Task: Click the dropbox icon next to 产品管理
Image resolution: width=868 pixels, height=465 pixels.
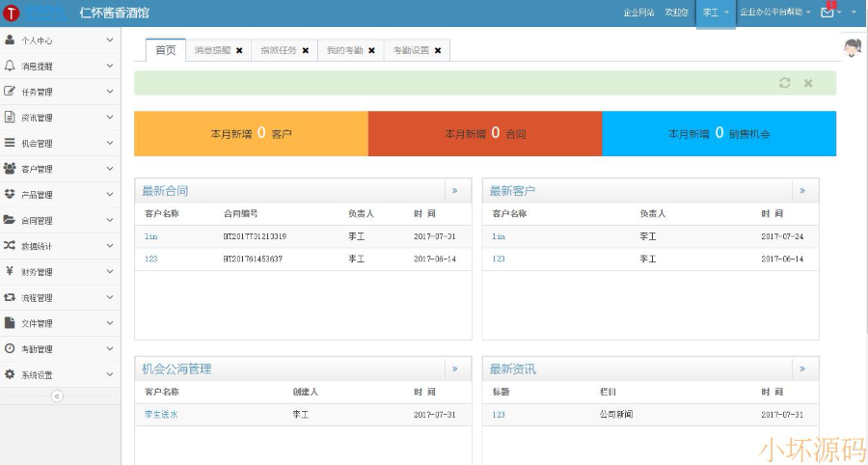Action: tap(10, 194)
